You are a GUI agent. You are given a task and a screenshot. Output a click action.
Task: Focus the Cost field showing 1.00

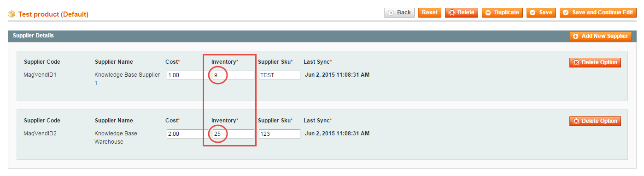(187, 75)
